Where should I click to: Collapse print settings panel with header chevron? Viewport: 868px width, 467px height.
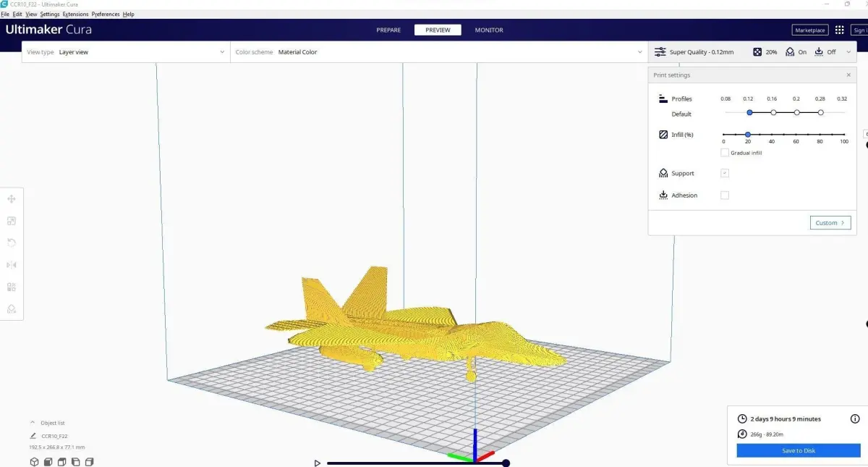coord(848,52)
